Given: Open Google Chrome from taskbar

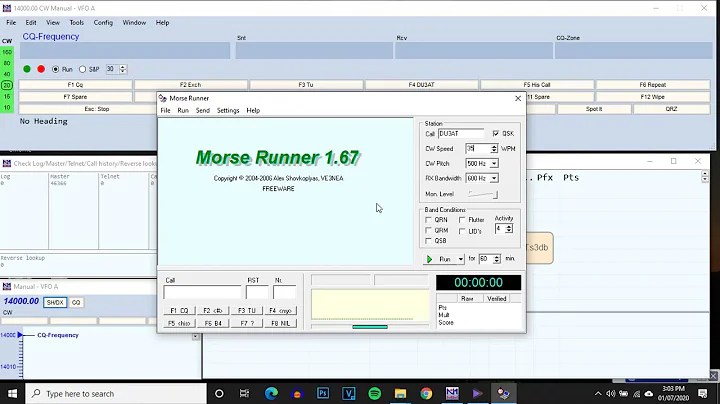Looking at the screenshot, I should pyautogui.click(x=426, y=393).
